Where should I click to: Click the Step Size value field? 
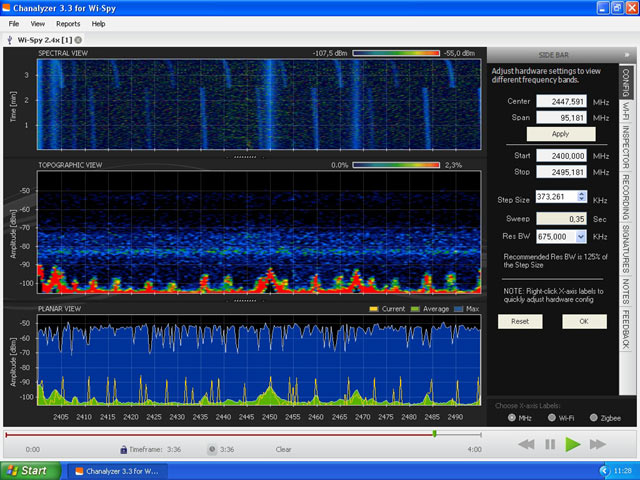pos(556,197)
